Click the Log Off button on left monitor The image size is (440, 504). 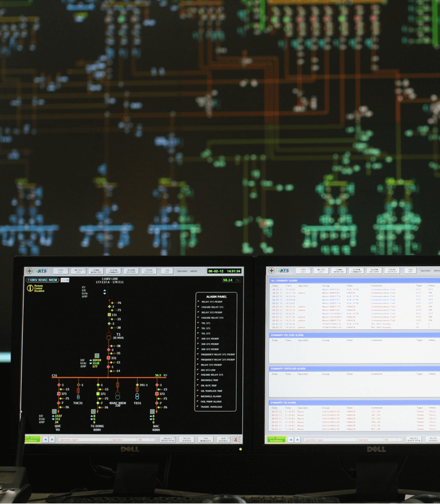pos(167,271)
